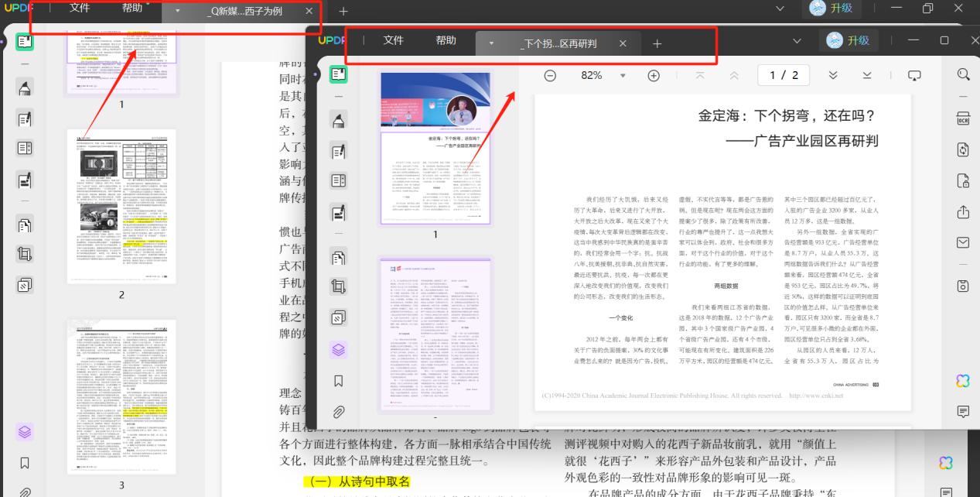Click the protect PDF lock icon
This screenshot has width=980, height=497.
click(963, 180)
